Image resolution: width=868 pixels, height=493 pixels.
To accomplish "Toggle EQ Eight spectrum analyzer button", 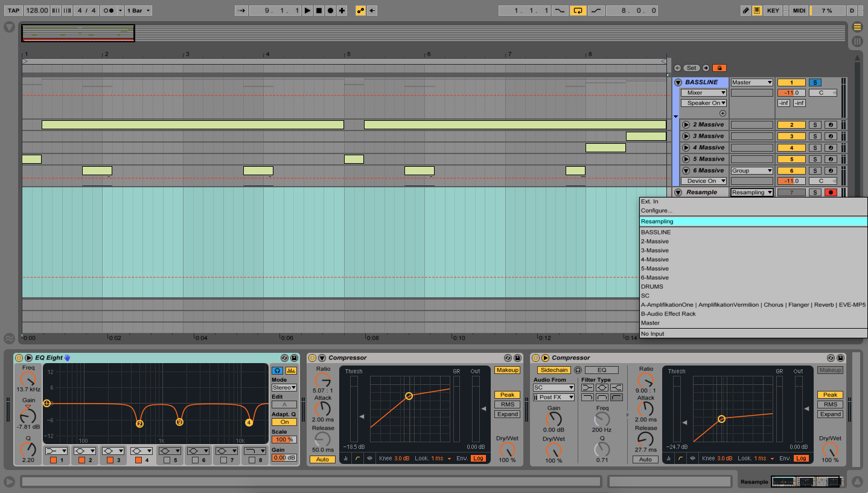I will click(x=291, y=370).
